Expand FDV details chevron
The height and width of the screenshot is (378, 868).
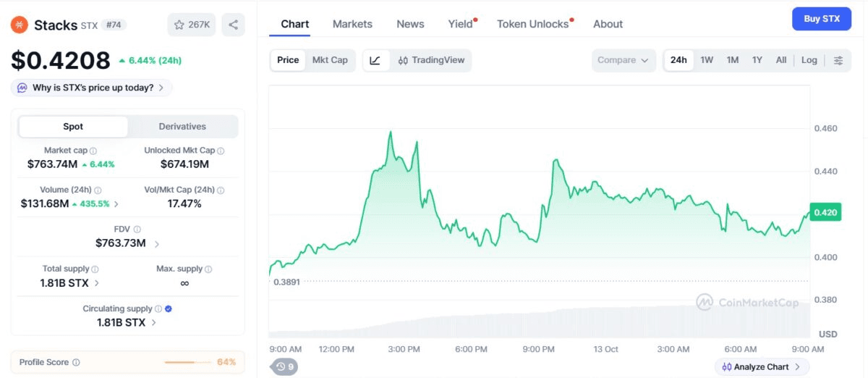(157, 243)
